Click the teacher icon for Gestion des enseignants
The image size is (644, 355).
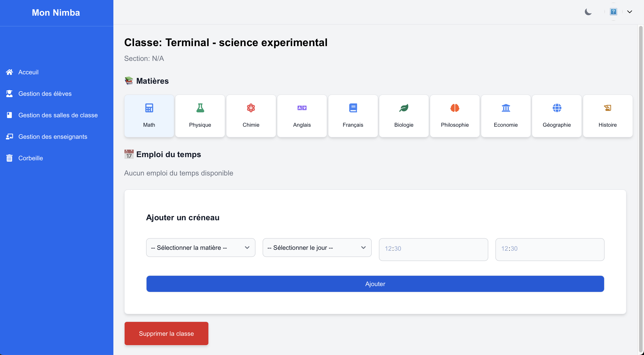[x=9, y=137]
